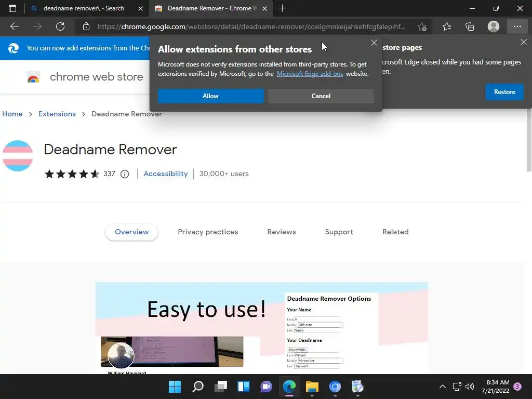Open the Windows Start menu
The image size is (532, 399).
pyautogui.click(x=175, y=387)
